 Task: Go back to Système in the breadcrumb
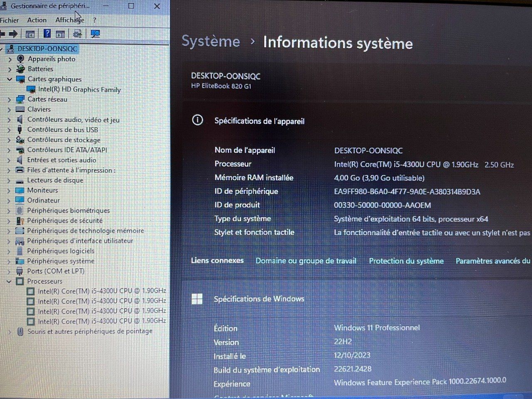pos(211,42)
